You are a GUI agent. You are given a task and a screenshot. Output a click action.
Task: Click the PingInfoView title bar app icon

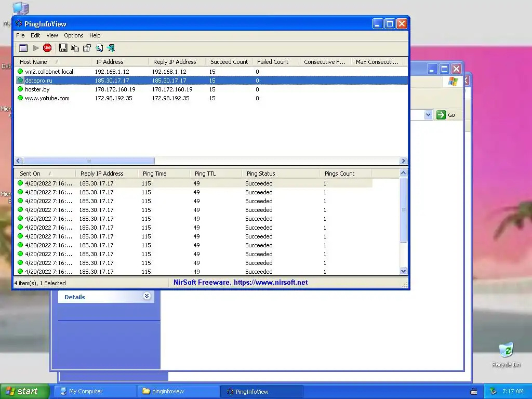pos(19,23)
